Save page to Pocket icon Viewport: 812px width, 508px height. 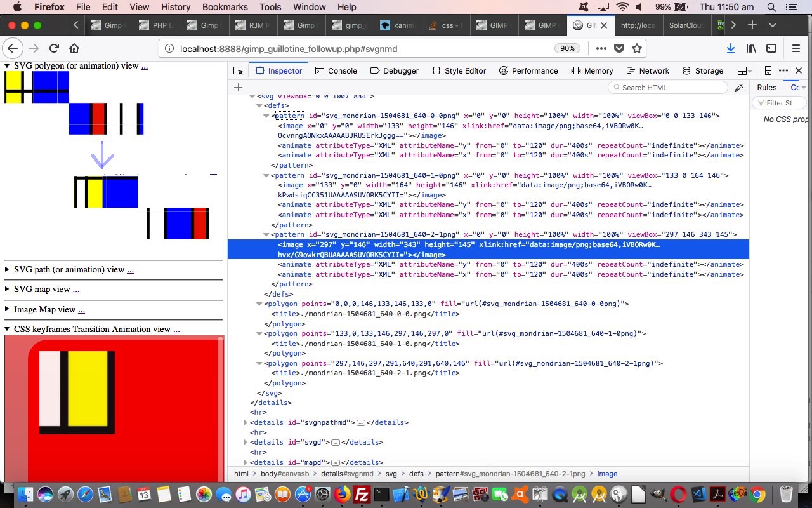click(619, 48)
